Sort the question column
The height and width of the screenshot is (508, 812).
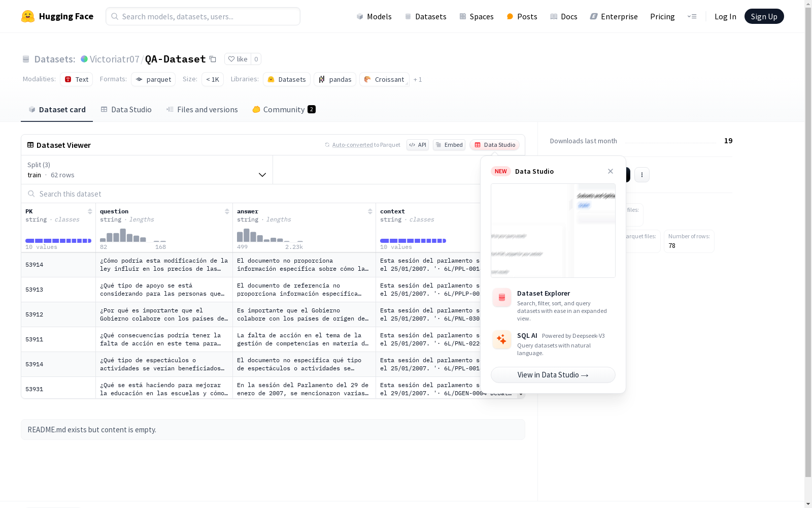(227, 211)
